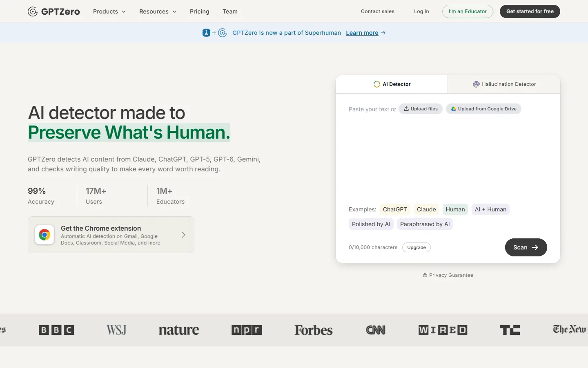Click the Log in link

coord(421,11)
